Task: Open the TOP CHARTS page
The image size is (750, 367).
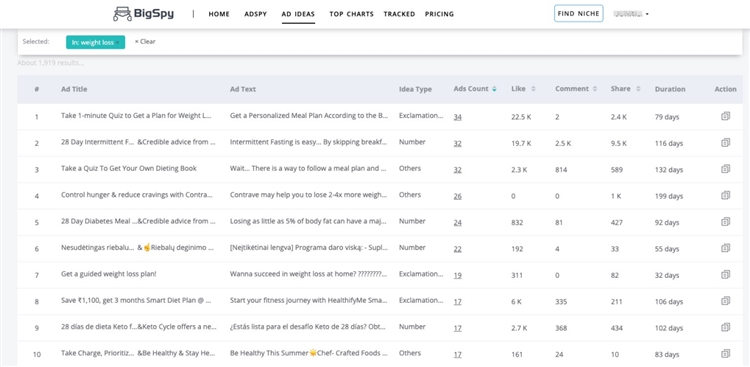Action: click(x=351, y=14)
